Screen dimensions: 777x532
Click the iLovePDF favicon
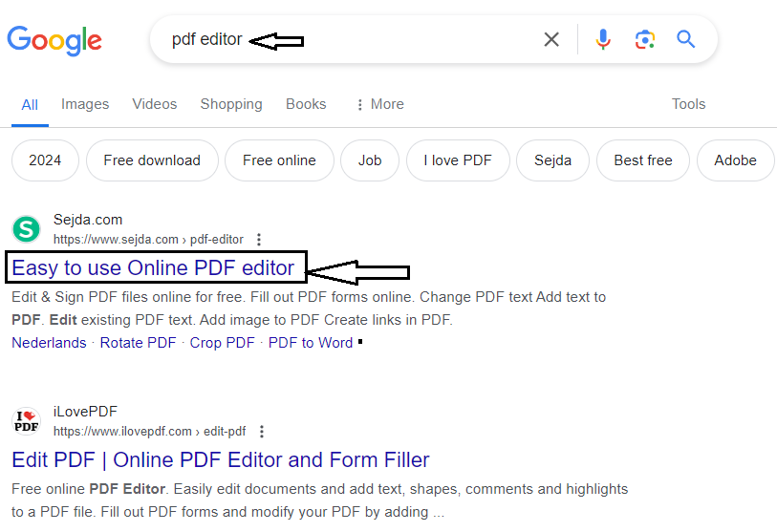click(x=26, y=421)
